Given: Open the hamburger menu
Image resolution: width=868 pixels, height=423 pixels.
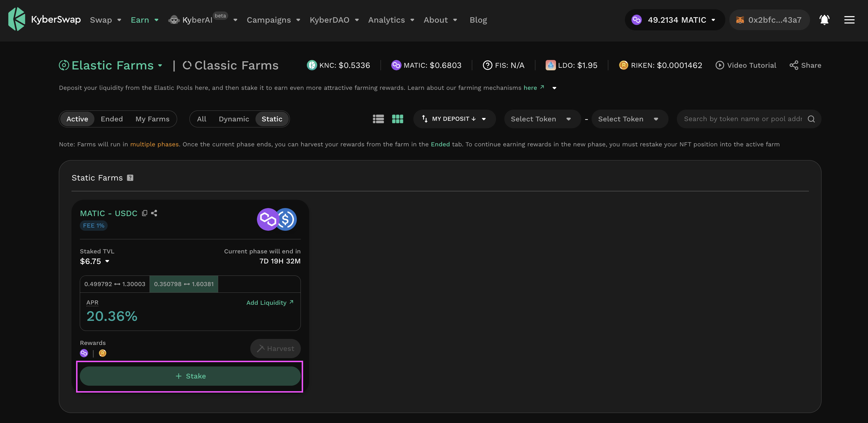Looking at the screenshot, I should tap(849, 20).
